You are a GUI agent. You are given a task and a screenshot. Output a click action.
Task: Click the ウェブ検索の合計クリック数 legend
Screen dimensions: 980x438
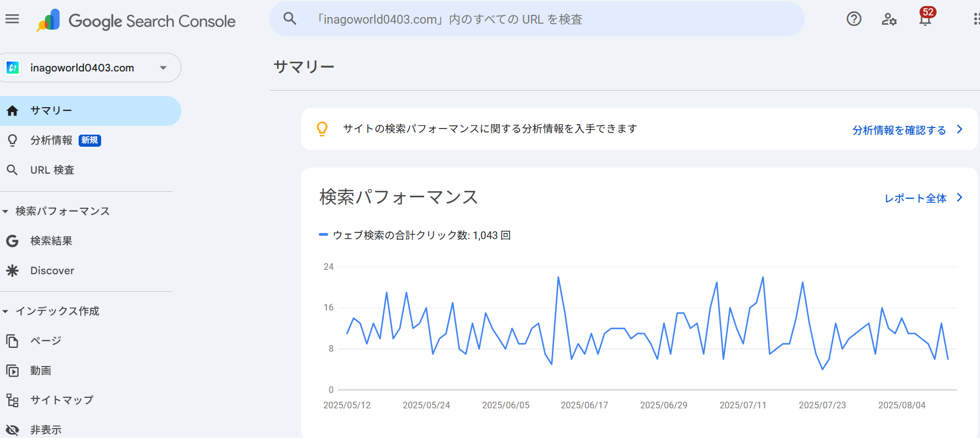(x=415, y=235)
